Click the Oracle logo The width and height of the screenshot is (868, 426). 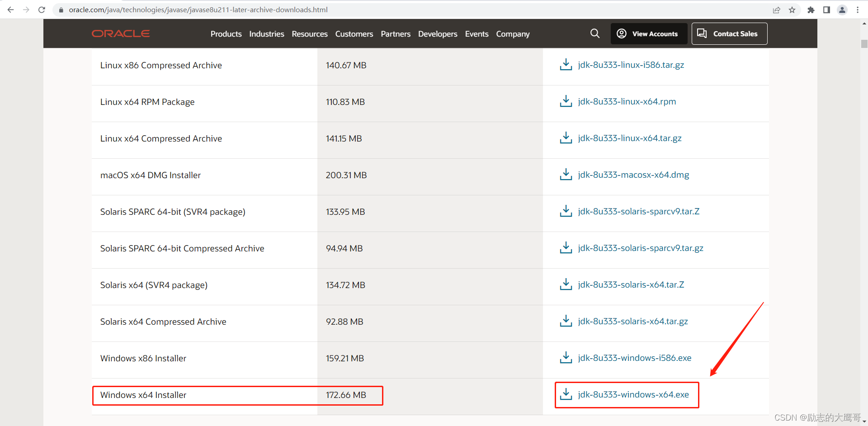tap(121, 33)
